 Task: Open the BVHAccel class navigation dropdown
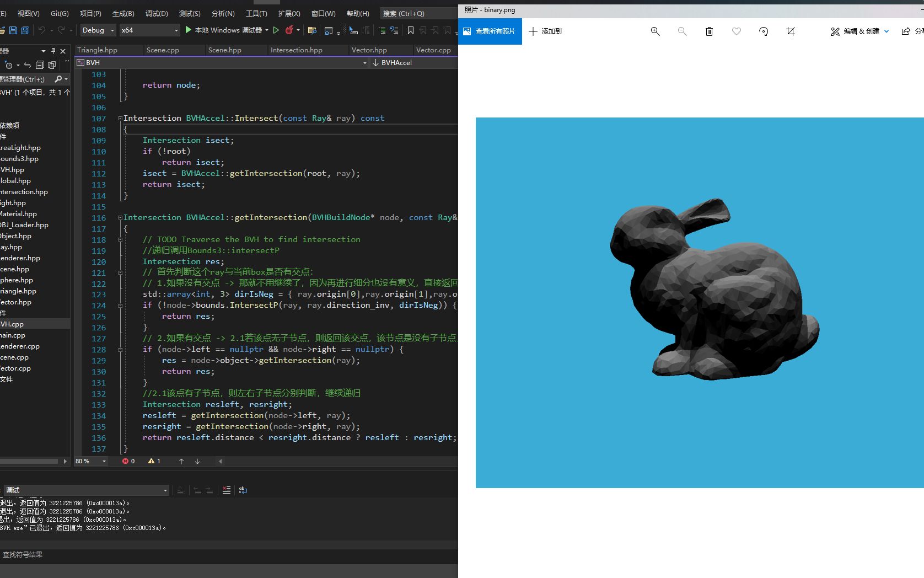(x=414, y=63)
